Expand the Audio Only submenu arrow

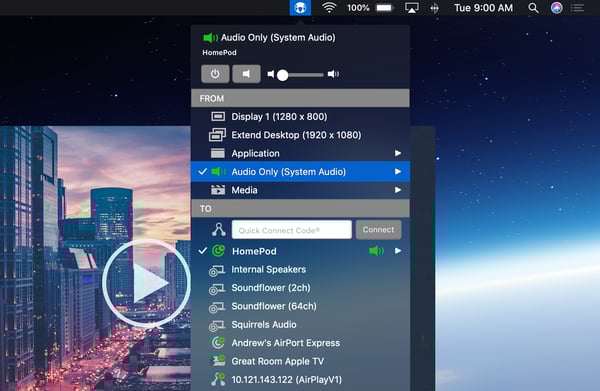[398, 171]
